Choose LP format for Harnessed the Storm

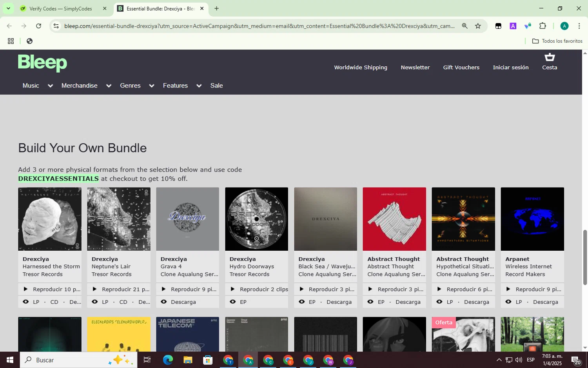tap(36, 302)
